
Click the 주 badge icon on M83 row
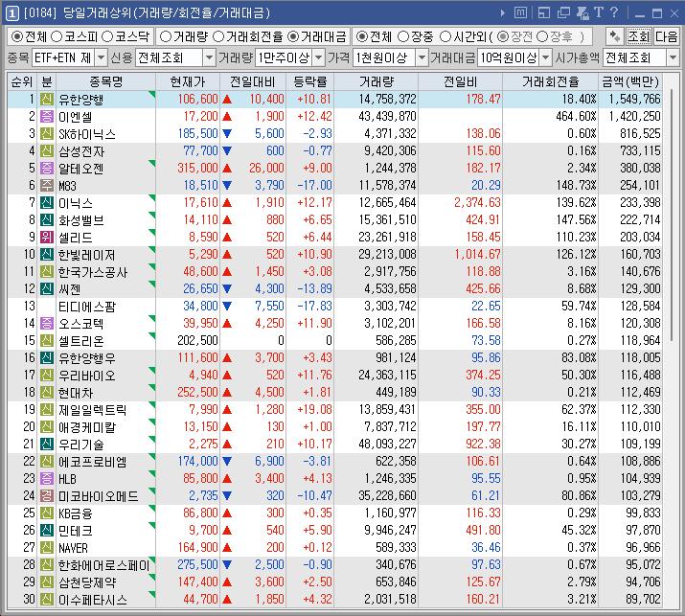[47, 186]
